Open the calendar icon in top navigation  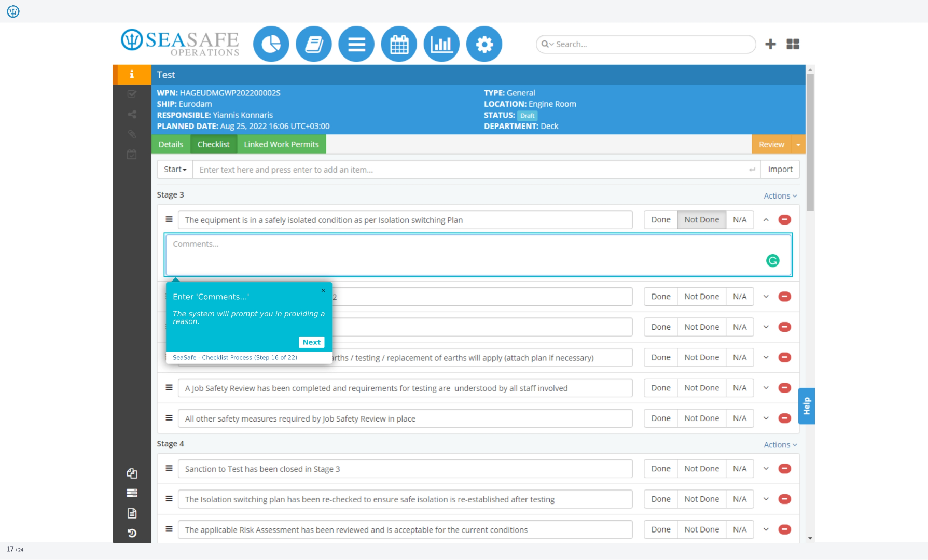point(399,44)
